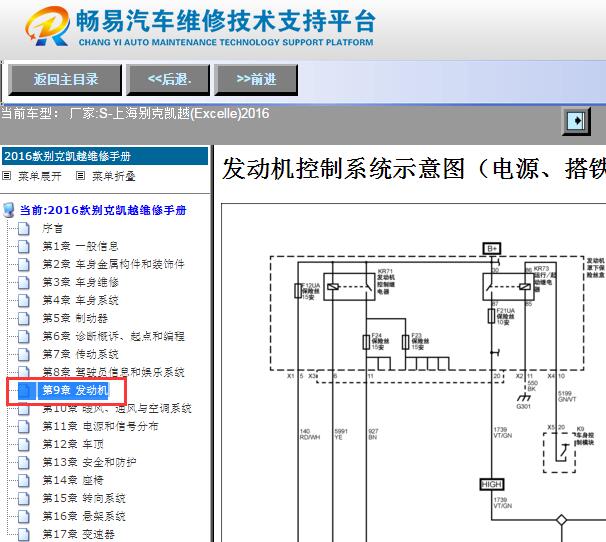The height and width of the screenshot is (542, 606).
Task: Click the page icon next to 第12章
Action: pyautogui.click(x=24, y=445)
